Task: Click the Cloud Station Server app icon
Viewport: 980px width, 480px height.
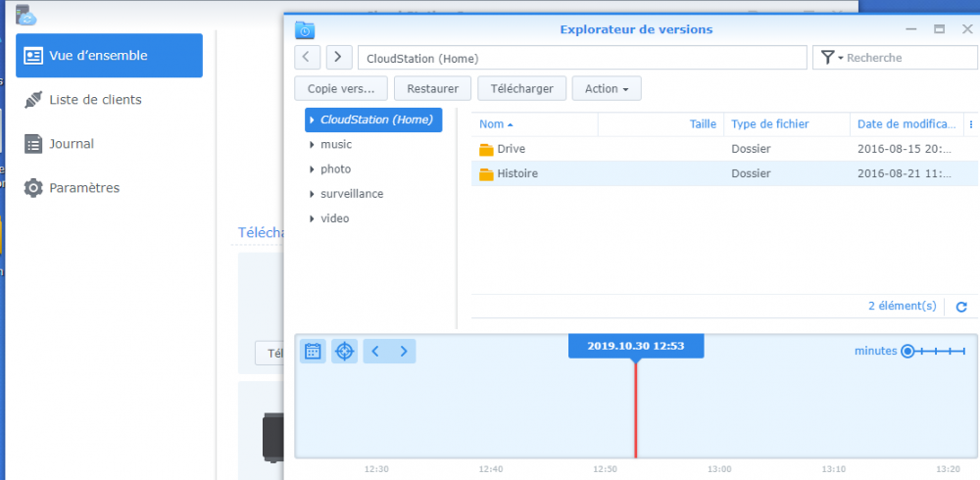Action: click(26, 15)
